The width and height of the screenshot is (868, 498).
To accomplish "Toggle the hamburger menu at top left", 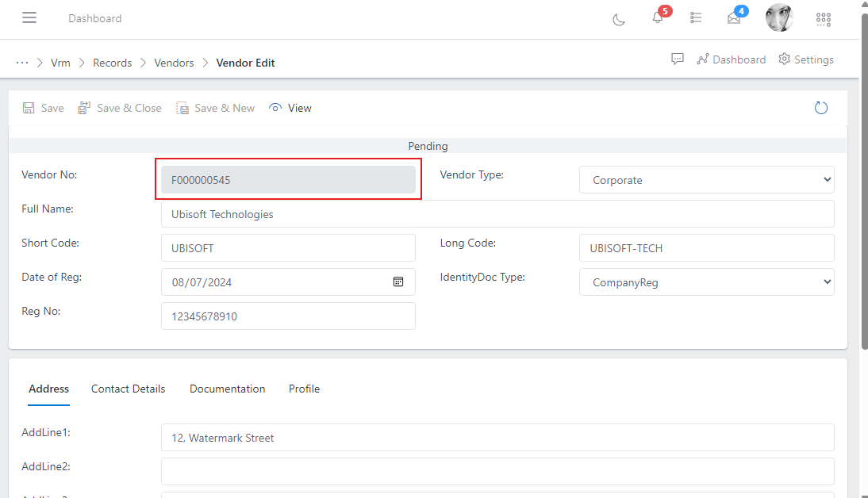I will pyautogui.click(x=29, y=17).
